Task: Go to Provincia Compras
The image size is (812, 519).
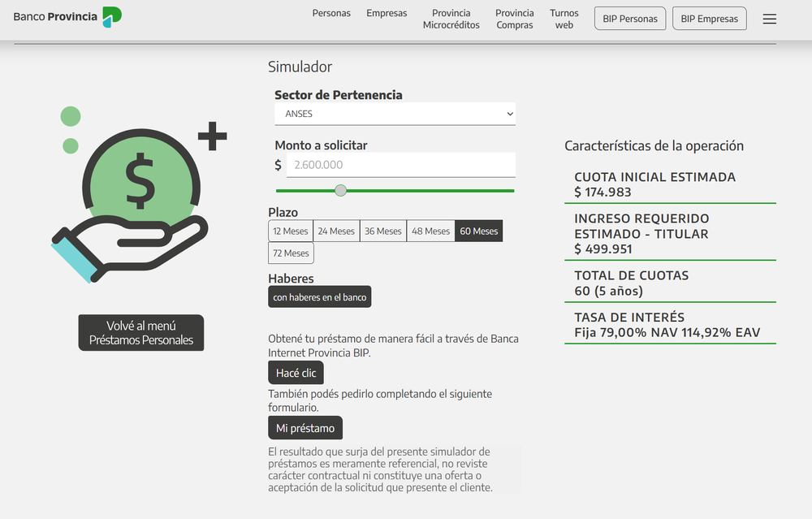Action: pyautogui.click(x=514, y=19)
